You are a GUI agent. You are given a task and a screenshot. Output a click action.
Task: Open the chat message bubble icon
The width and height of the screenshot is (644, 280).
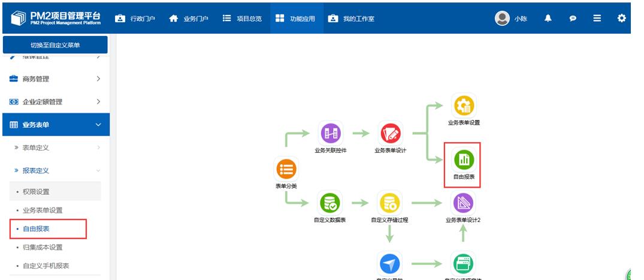pyautogui.click(x=573, y=19)
